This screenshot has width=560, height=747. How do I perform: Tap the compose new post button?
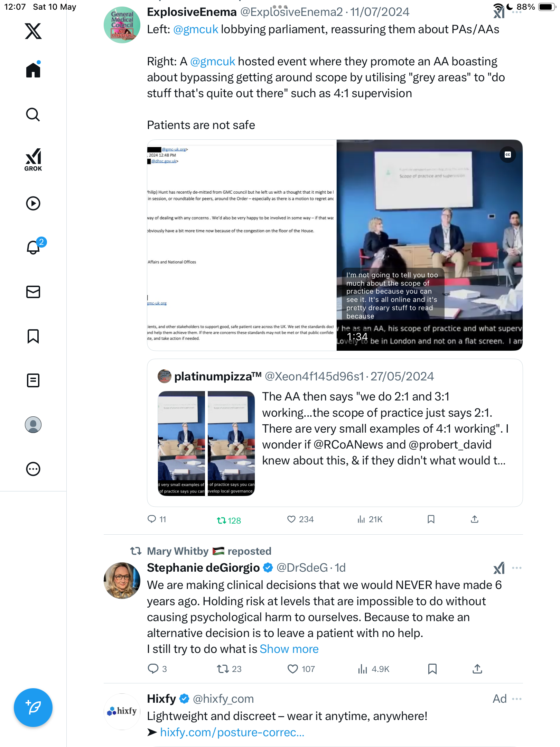click(33, 708)
